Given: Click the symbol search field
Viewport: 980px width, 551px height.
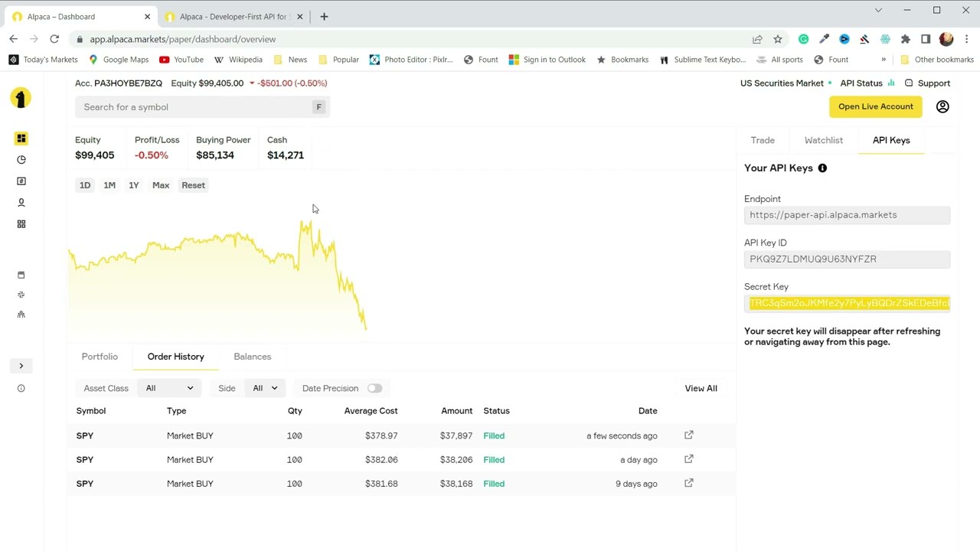Looking at the screenshot, I should click(202, 107).
